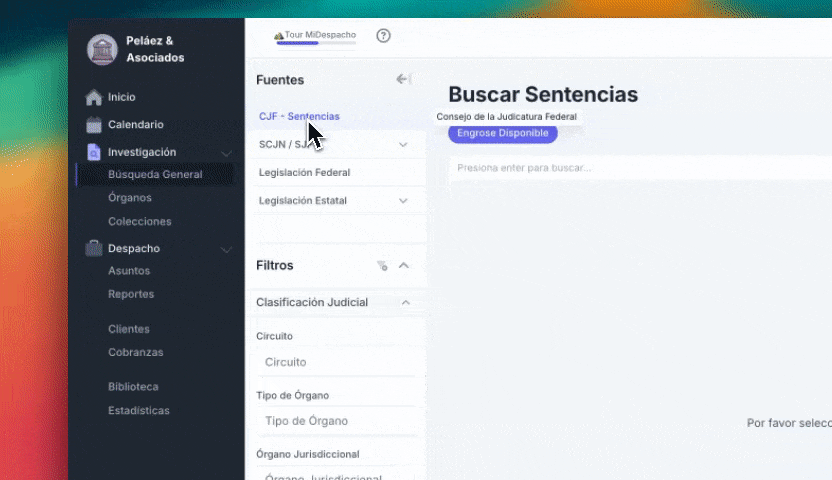
Task: Expand the SCJN / SJF source
Action: click(x=403, y=145)
